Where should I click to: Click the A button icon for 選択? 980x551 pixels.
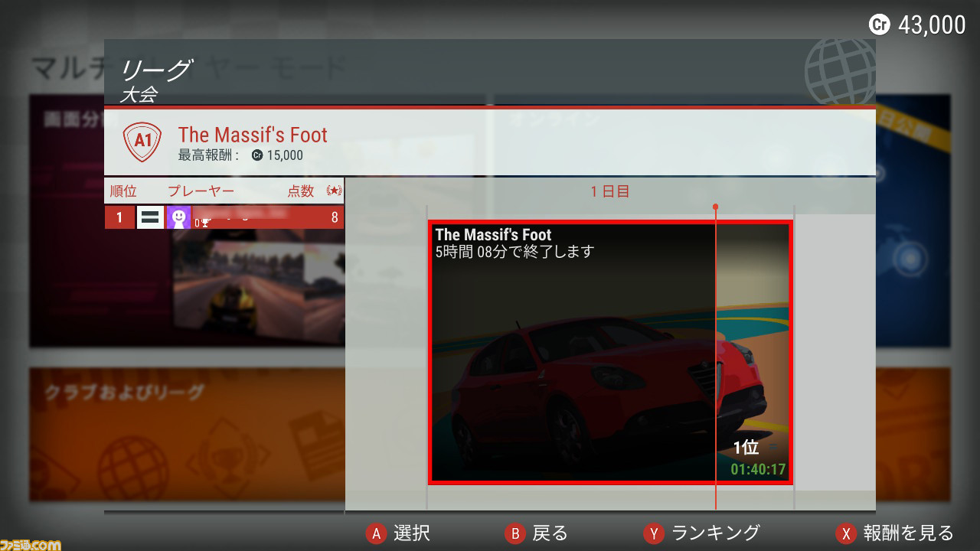(376, 533)
